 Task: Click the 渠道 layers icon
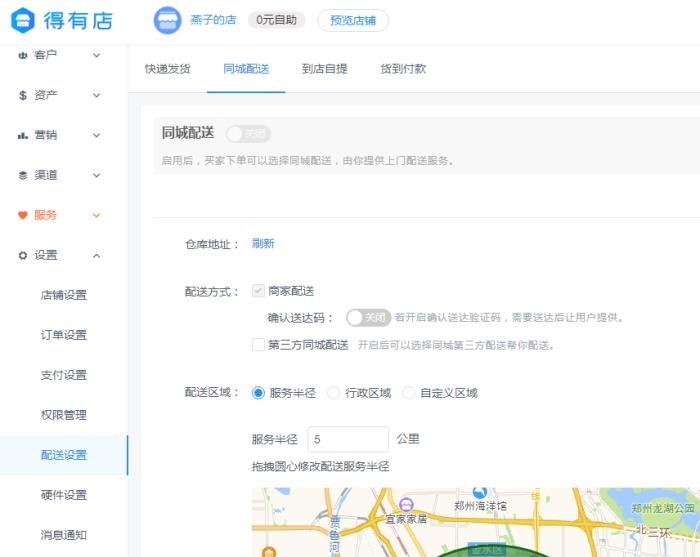click(22, 175)
